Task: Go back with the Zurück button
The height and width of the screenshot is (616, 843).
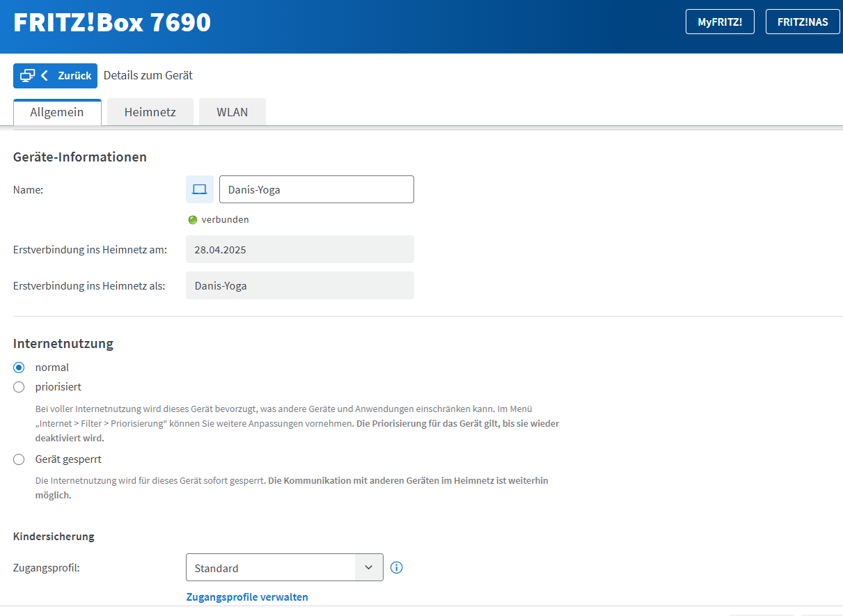Action: pyautogui.click(x=55, y=76)
